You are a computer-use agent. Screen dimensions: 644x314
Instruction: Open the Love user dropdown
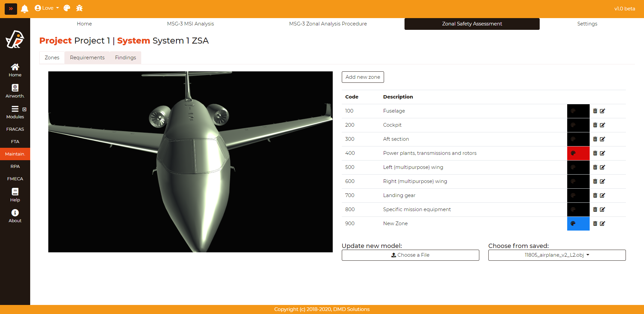tap(47, 8)
